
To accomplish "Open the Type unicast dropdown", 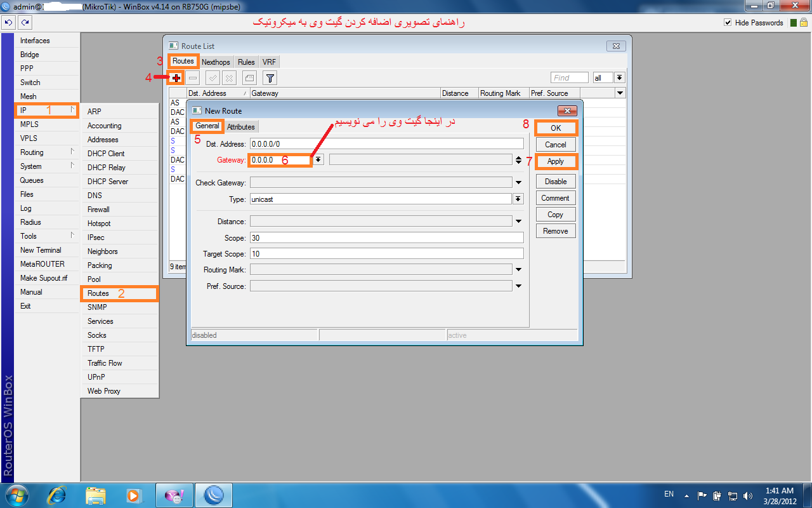I will (x=518, y=199).
